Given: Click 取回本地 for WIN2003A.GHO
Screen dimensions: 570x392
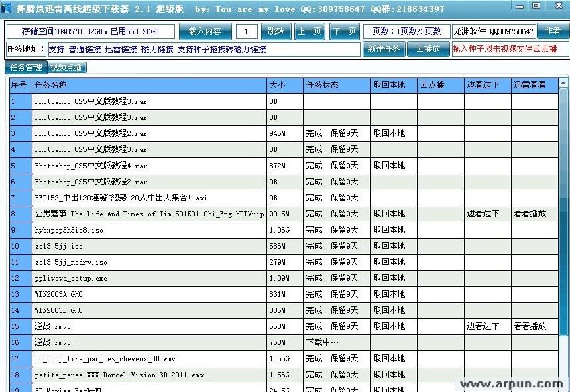Looking at the screenshot, I should pos(390,294).
